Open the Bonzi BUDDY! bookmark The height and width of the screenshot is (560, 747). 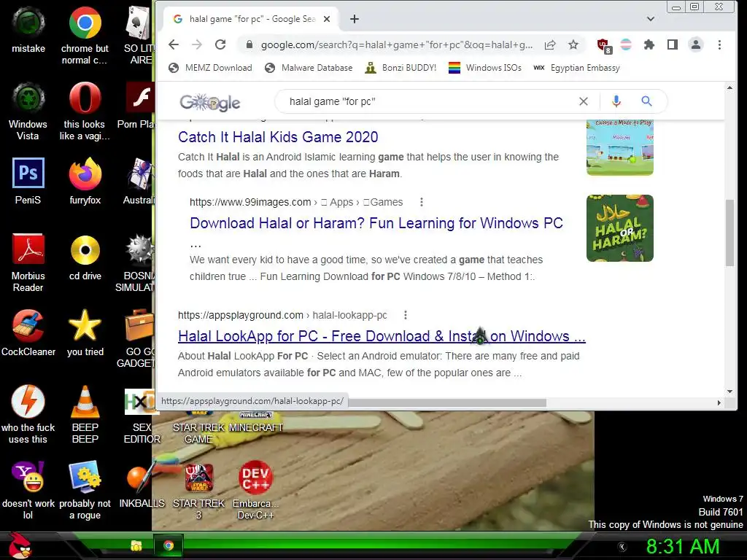click(x=400, y=68)
